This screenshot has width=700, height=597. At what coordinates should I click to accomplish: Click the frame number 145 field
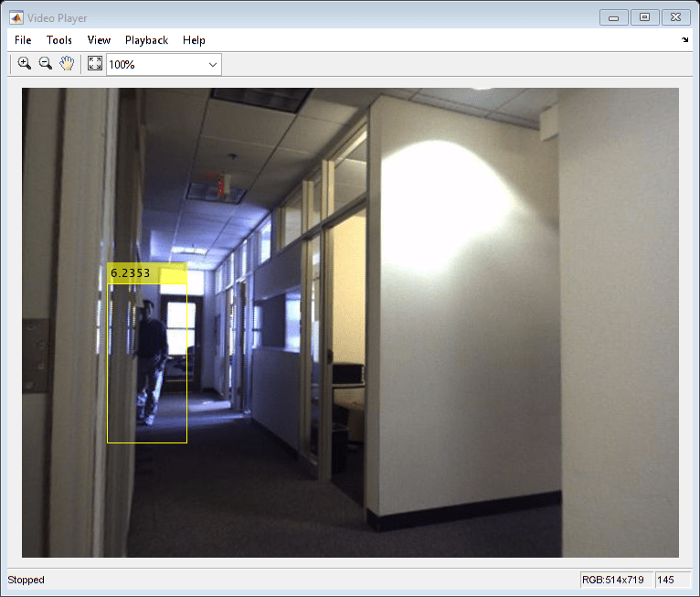(673, 580)
